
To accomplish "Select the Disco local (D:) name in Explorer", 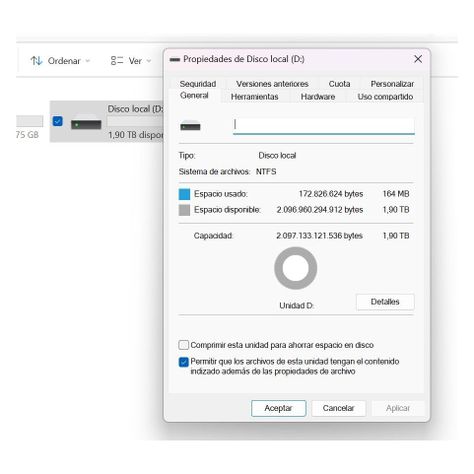I will point(135,109).
